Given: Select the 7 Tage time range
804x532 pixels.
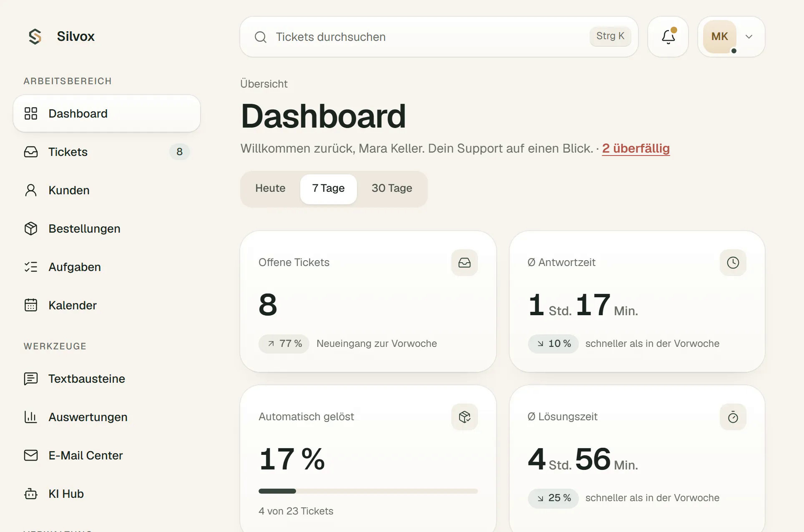Looking at the screenshot, I should tap(329, 188).
